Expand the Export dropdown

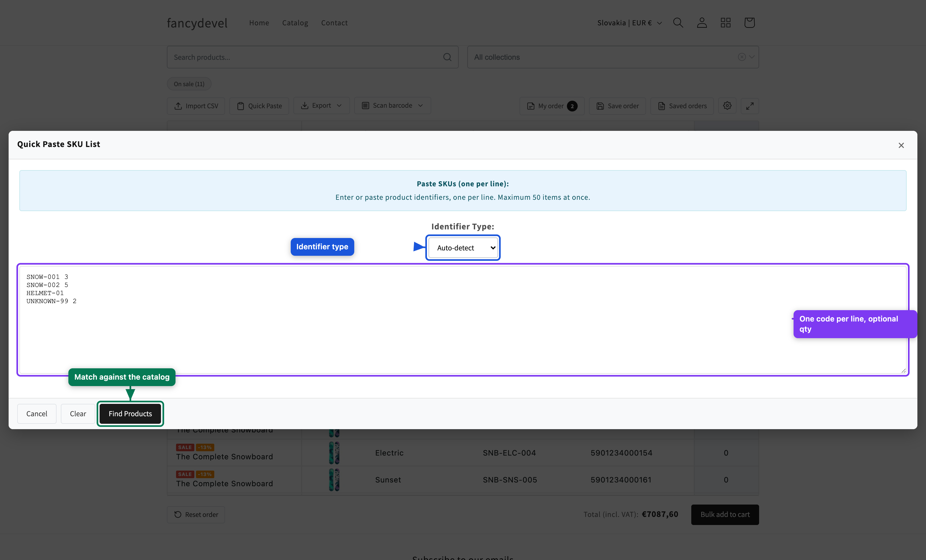coord(321,106)
